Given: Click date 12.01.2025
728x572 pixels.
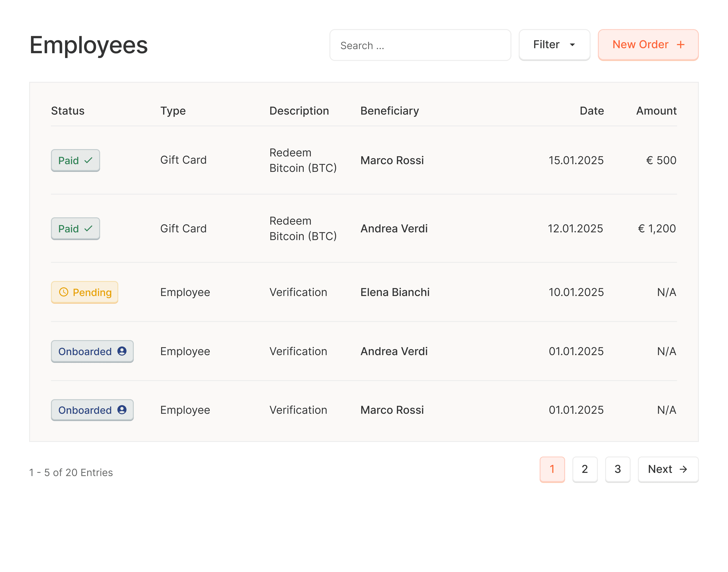Looking at the screenshot, I should tap(575, 228).
